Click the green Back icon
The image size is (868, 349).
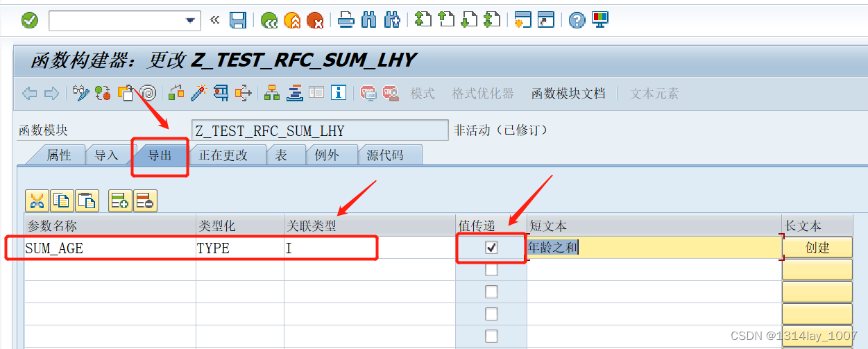(x=269, y=20)
